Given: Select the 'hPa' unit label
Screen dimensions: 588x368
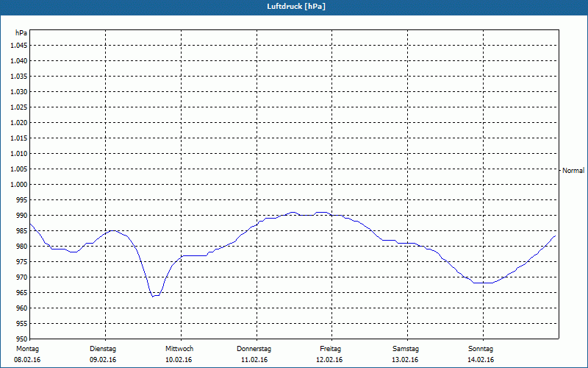Looking at the screenshot, I should click(x=21, y=33).
